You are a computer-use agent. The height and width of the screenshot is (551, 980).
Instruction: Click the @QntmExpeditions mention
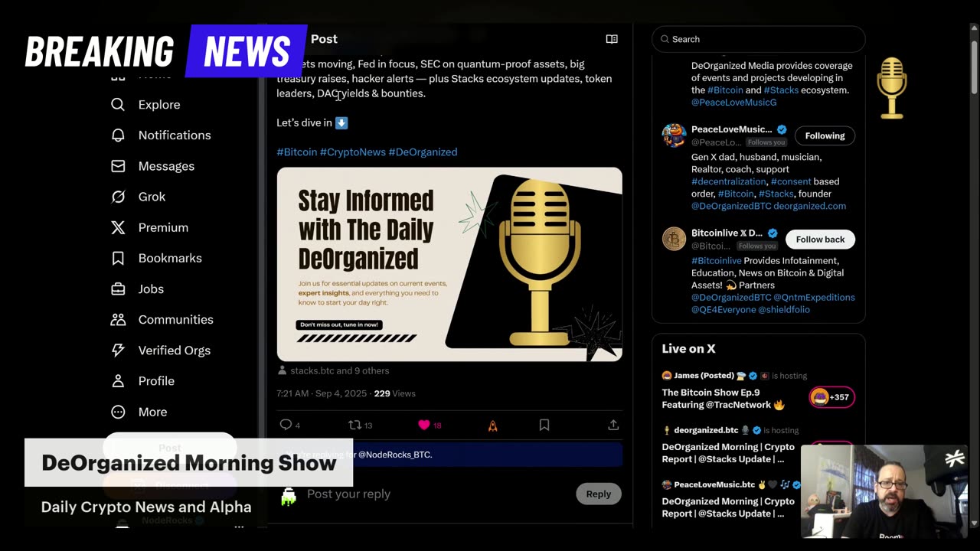point(814,297)
